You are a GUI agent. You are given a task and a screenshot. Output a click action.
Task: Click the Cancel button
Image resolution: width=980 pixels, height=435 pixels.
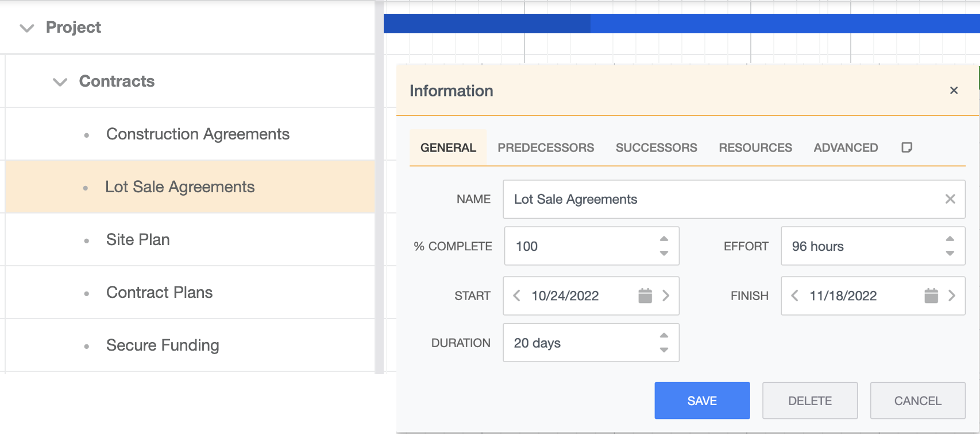click(x=917, y=401)
